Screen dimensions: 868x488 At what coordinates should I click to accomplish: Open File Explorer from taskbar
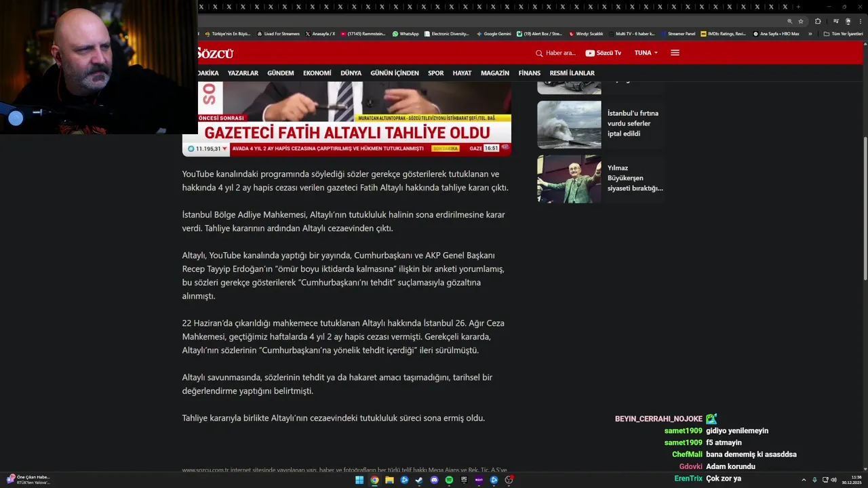pos(389,480)
